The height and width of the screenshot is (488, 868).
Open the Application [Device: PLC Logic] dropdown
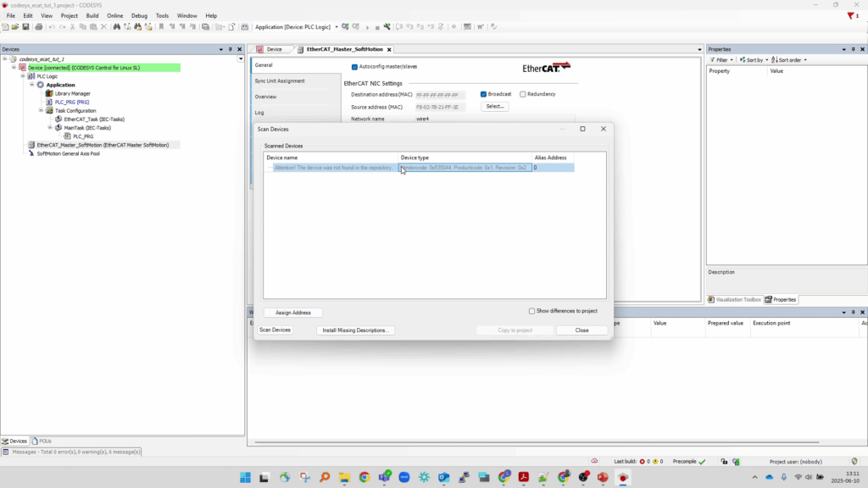pyautogui.click(x=336, y=27)
